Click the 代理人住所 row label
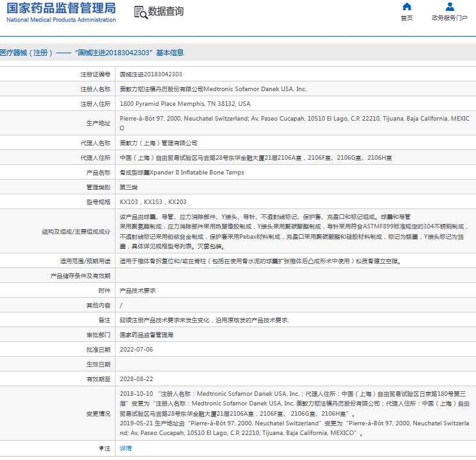 pyautogui.click(x=96, y=158)
